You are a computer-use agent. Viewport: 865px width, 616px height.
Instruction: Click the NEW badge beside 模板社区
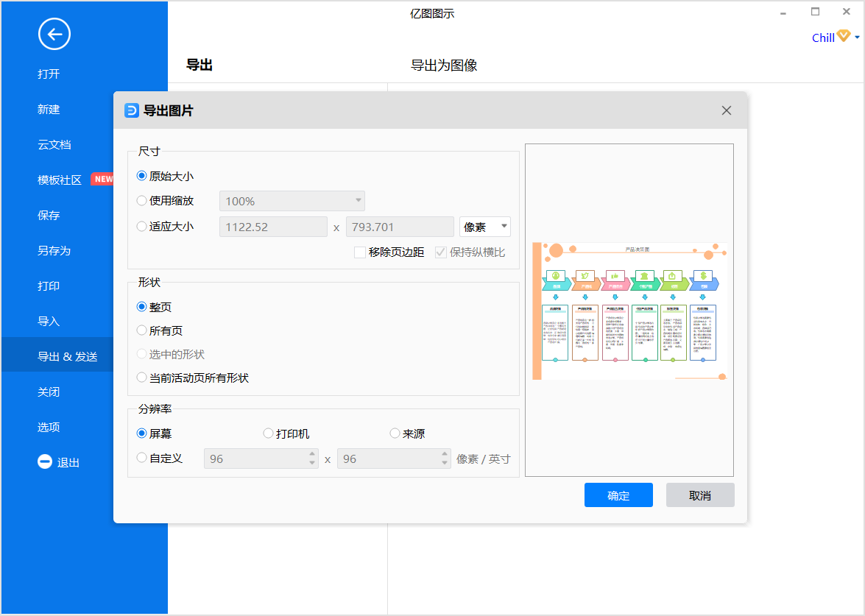click(x=102, y=179)
